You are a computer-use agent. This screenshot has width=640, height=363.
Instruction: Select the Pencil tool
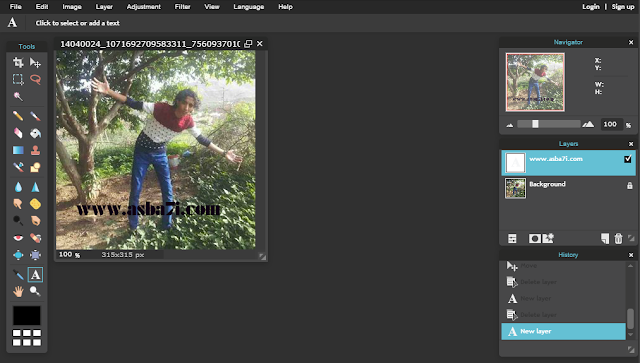point(18,116)
